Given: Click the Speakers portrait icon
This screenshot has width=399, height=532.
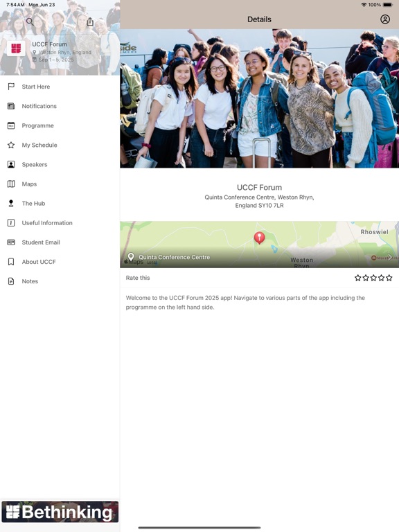Looking at the screenshot, I should click(x=11, y=165).
